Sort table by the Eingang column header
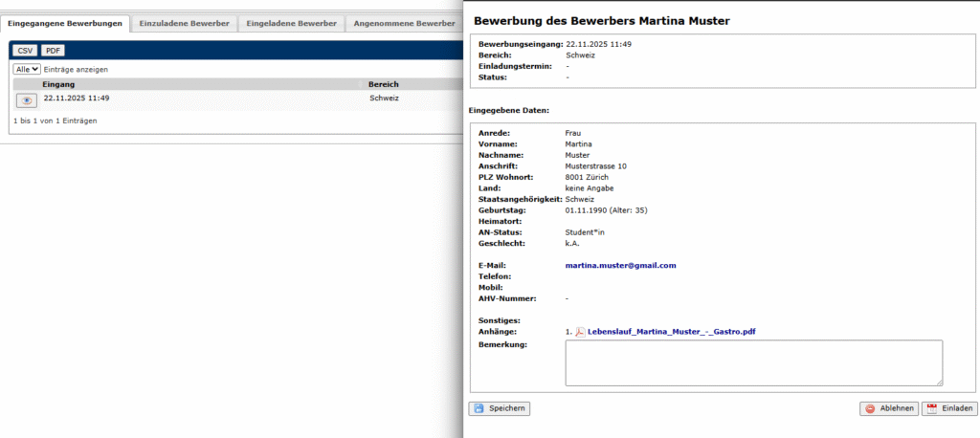 58,84
